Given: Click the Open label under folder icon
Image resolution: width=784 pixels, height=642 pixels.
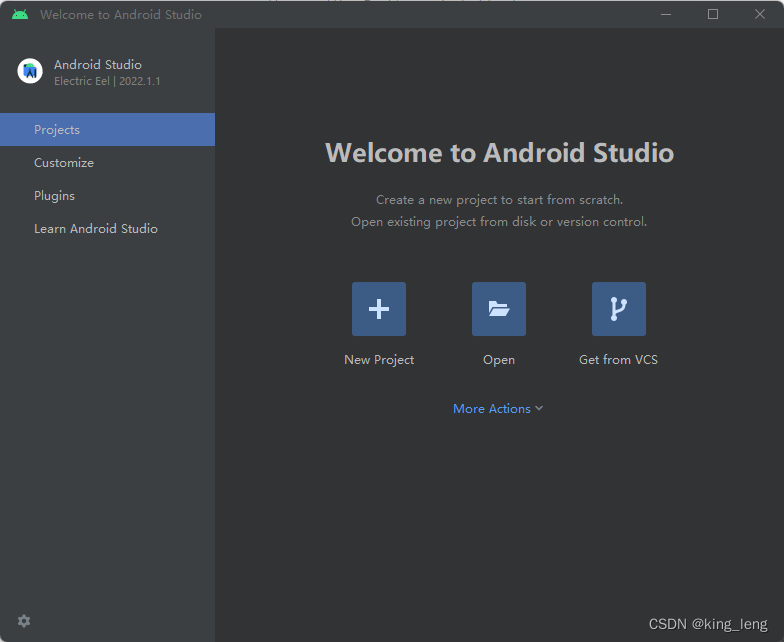Looking at the screenshot, I should coord(498,360).
